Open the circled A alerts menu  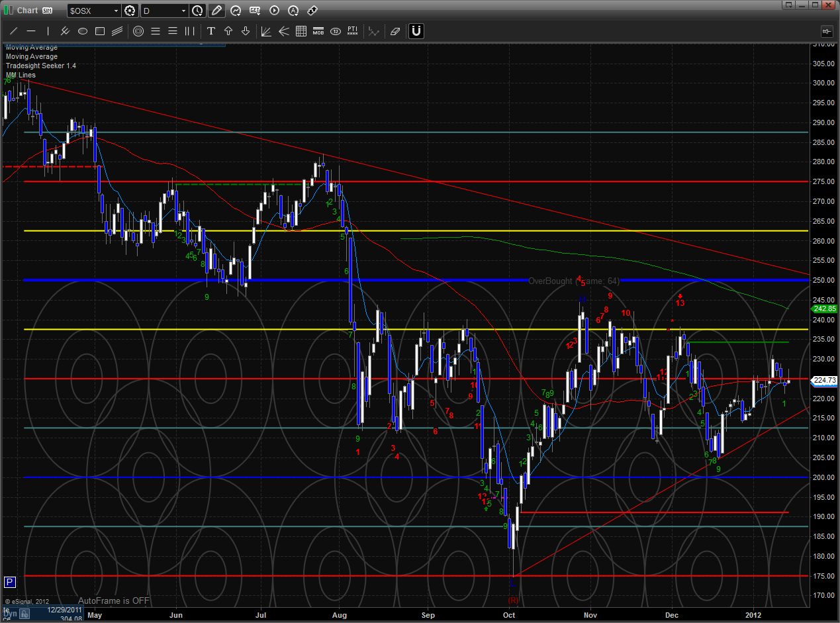pyautogui.click(x=293, y=11)
